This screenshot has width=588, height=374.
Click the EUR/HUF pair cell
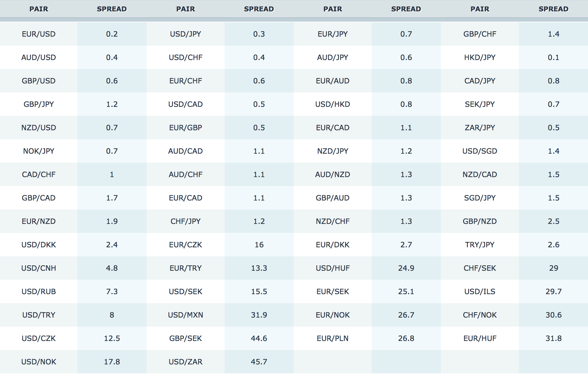click(x=480, y=338)
